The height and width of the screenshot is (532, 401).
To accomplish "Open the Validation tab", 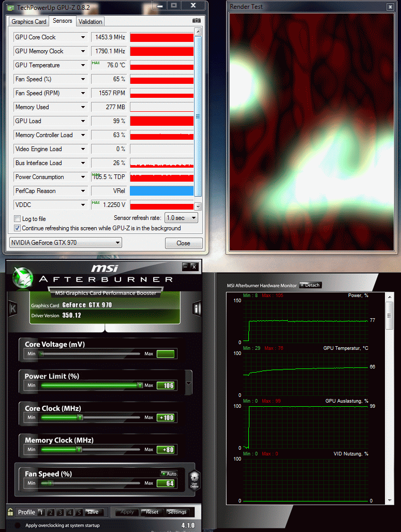I will click(90, 21).
